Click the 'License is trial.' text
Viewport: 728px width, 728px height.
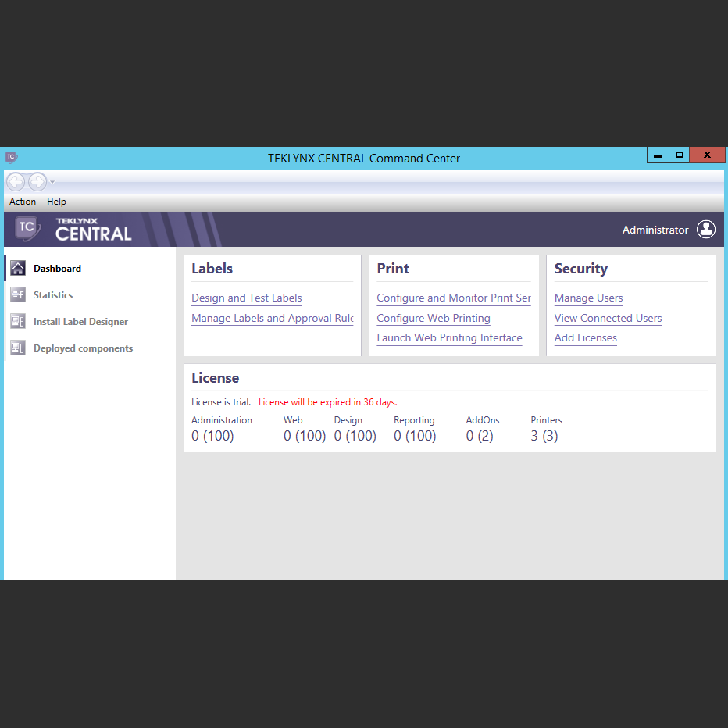point(221,402)
